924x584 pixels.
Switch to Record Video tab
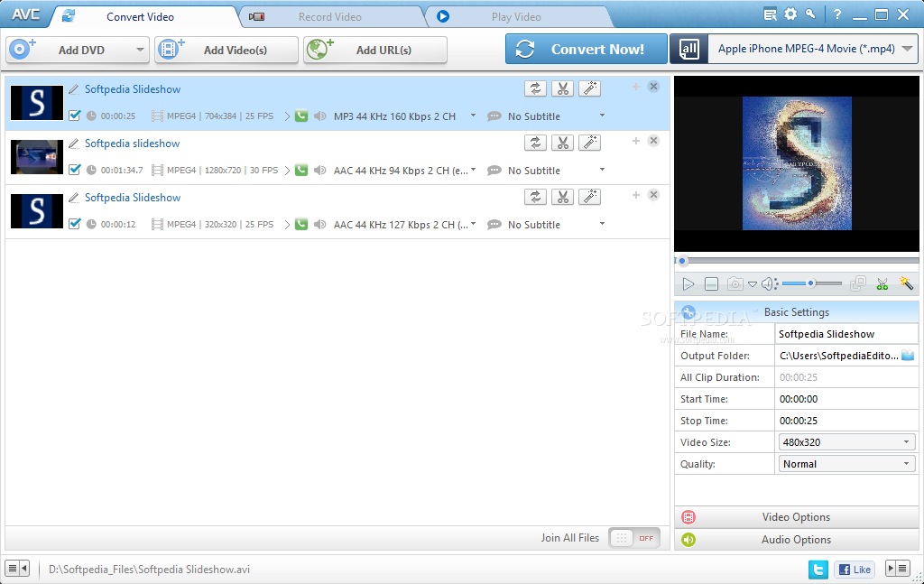coord(330,17)
